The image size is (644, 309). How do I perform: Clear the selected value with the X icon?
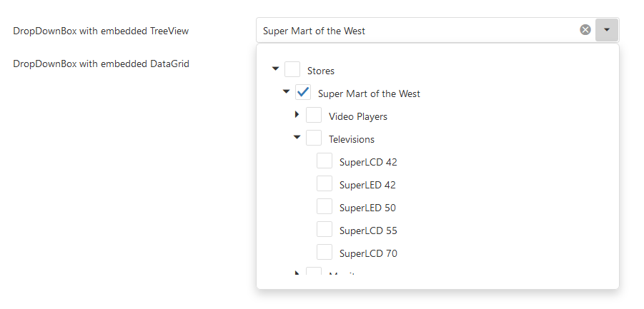pos(585,30)
